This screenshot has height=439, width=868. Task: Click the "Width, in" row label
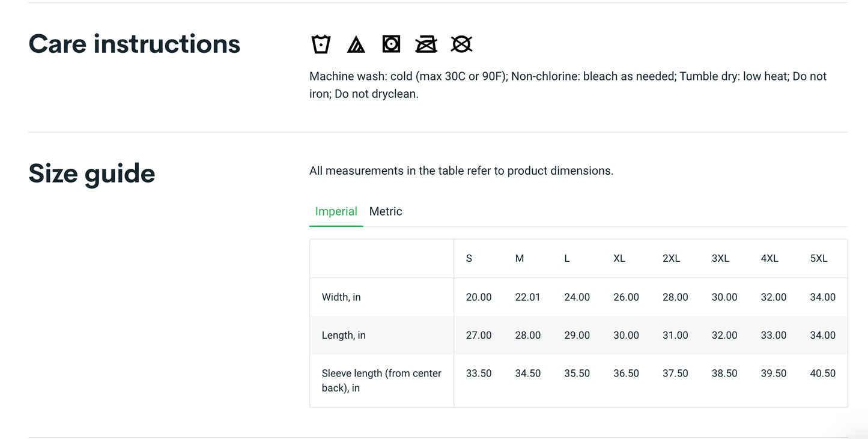tap(341, 297)
